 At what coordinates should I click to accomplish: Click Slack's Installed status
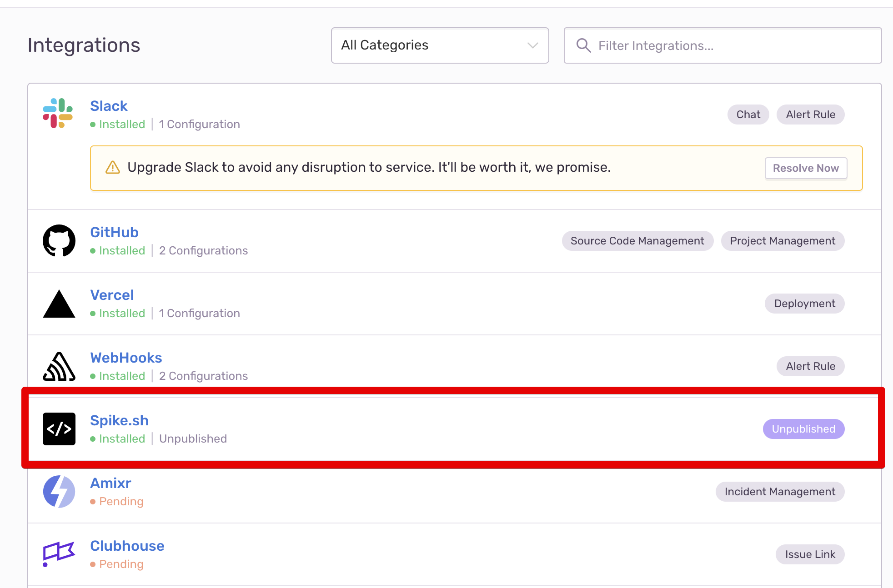[118, 124]
